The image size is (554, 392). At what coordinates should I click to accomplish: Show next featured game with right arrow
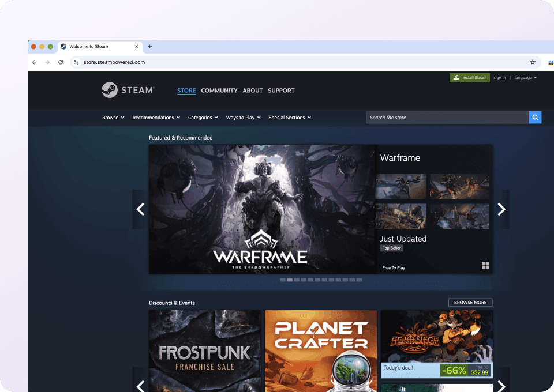pos(501,209)
